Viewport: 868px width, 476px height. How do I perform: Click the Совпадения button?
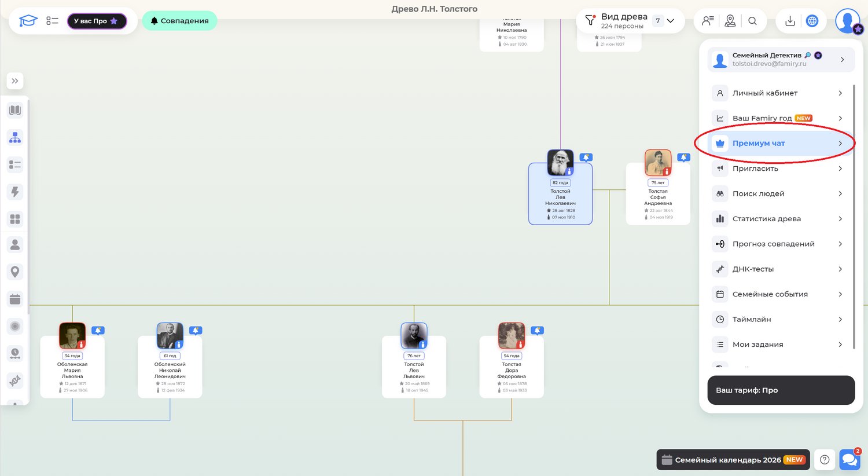click(179, 21)
